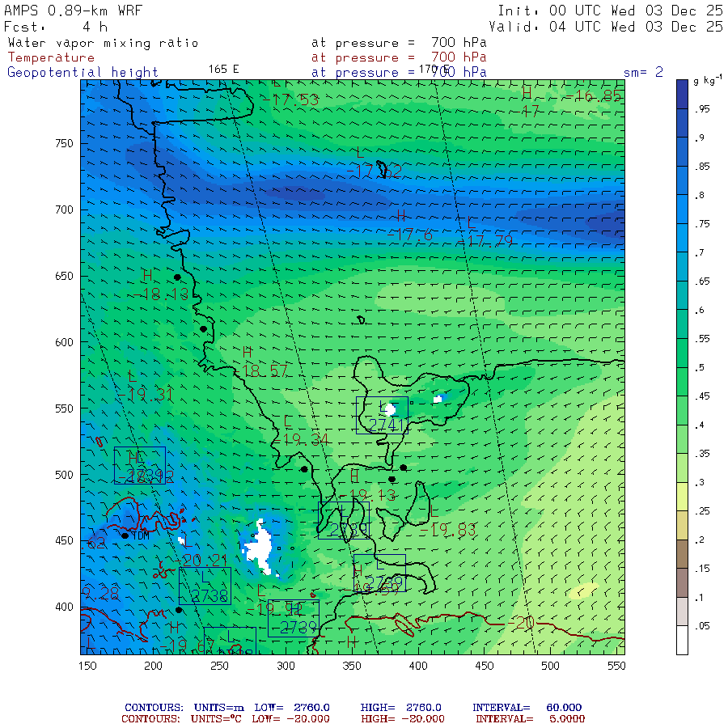
Task: Click the '-20.21' temperature low label
Action: point(201,561)
